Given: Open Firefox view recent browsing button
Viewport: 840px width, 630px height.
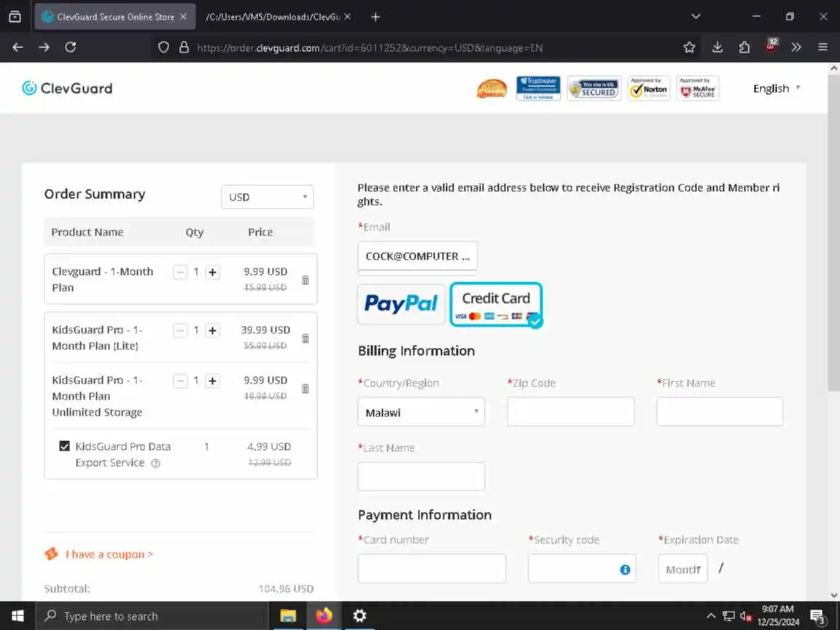Looking at the screenshot, I should 15,17.
